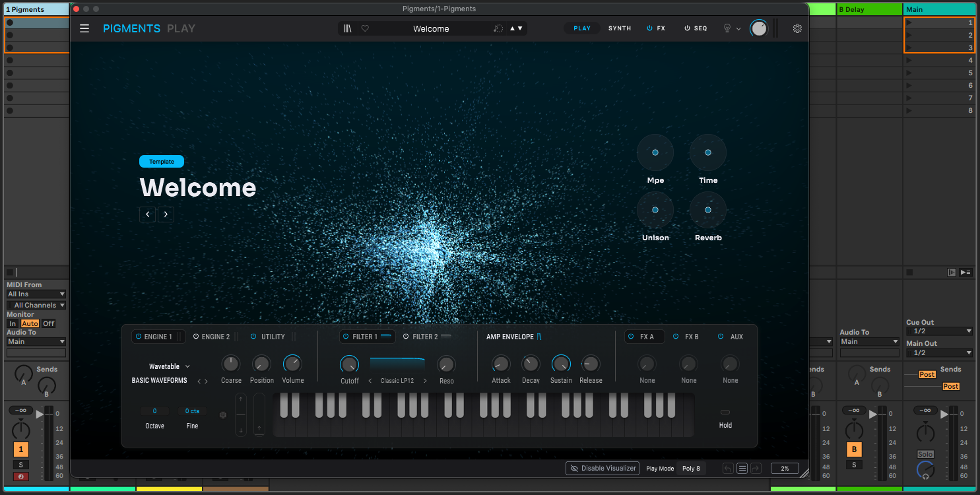
Task: Launch scene 5 in the Main track
Action: point(909,73)
